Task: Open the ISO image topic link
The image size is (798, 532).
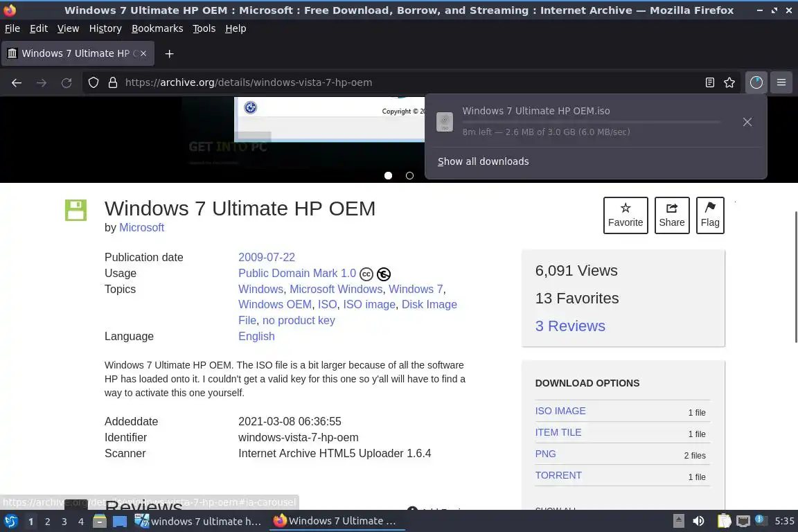Action: 369,304
